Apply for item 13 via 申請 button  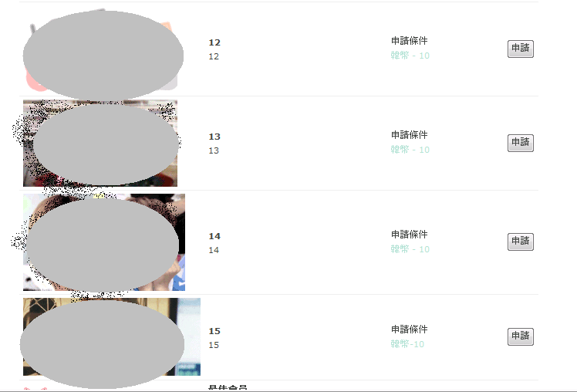coord(521,143)
